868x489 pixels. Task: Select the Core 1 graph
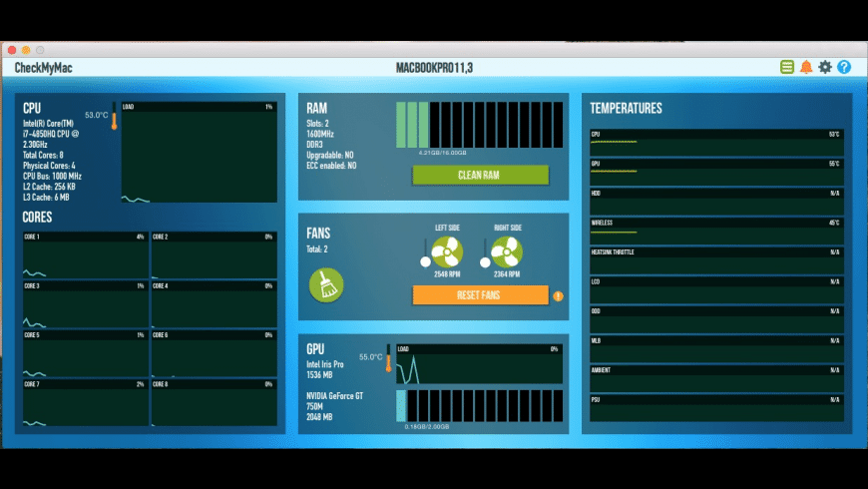85,254
